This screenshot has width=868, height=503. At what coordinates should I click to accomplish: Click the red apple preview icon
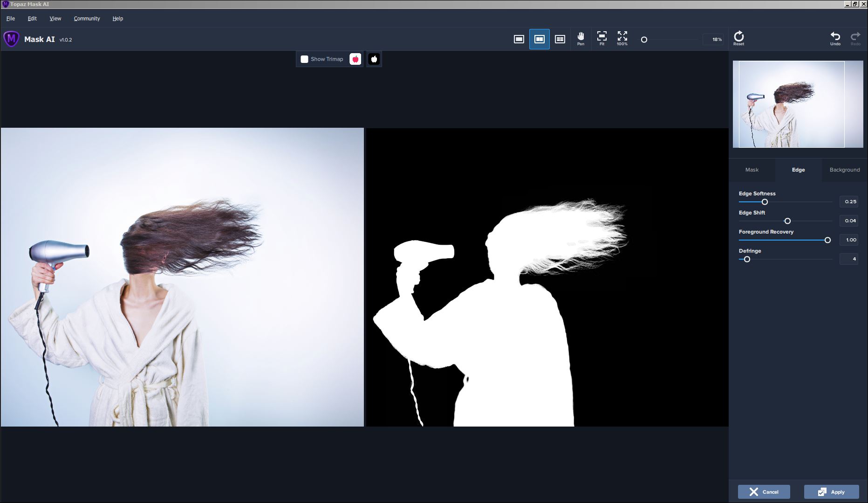(x=355, y=59)
